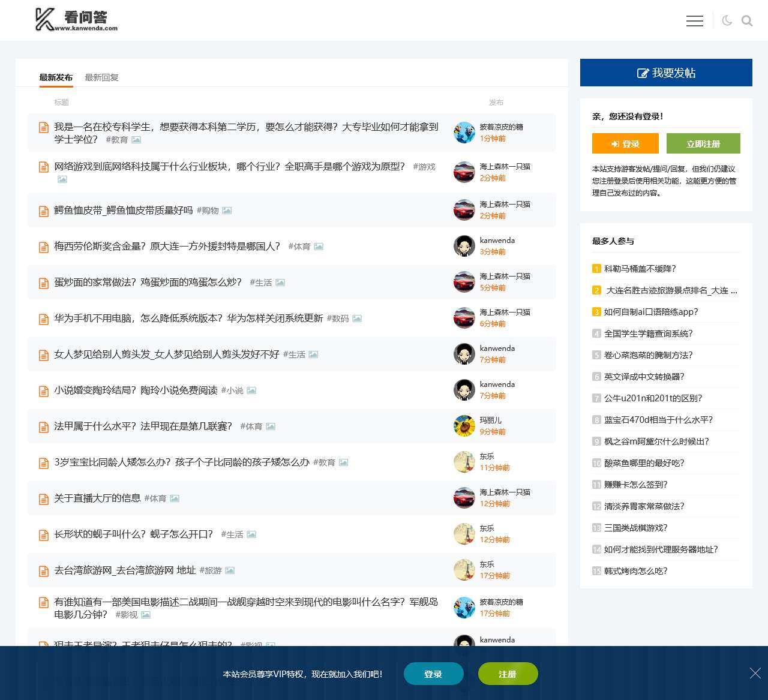Open ranked item 酸菜鱼哪里的最好吃?

pyautogui.click(x=644, y=463)
